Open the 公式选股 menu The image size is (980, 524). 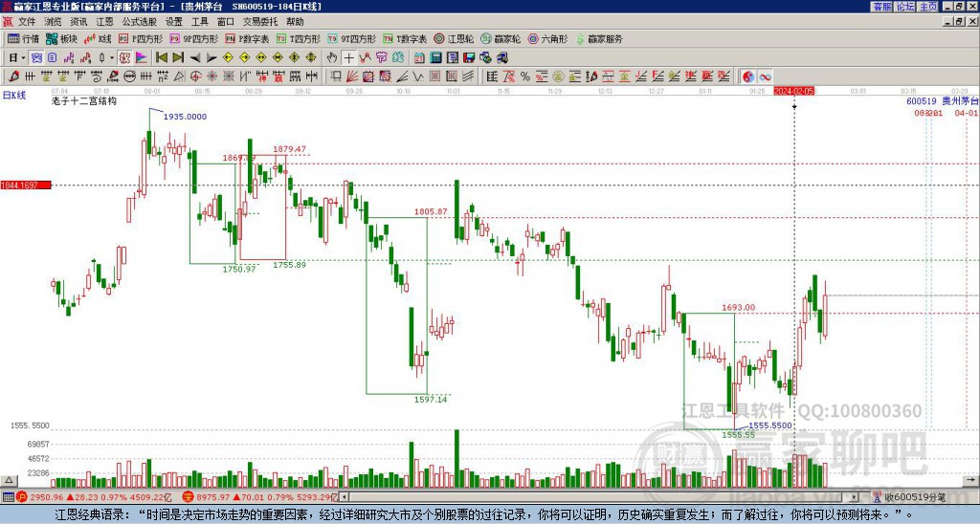coord(140,22)
